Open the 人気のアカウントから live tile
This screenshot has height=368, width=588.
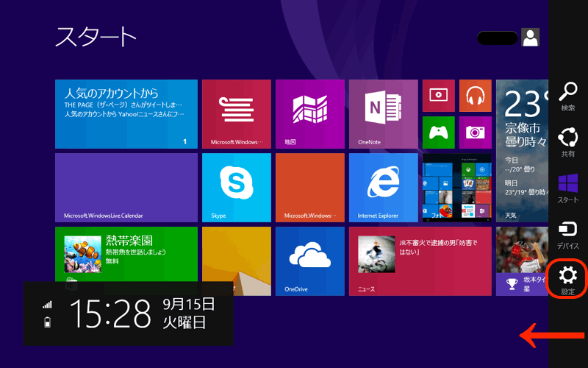126,113
